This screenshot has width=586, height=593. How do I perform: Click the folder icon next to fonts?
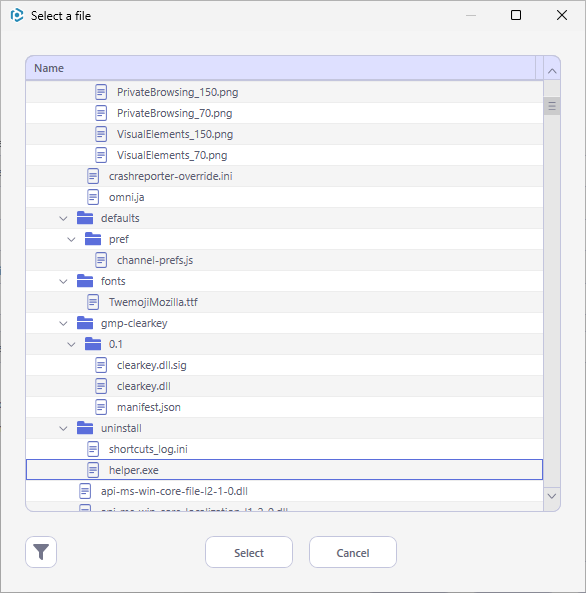(x=85, y=281)
